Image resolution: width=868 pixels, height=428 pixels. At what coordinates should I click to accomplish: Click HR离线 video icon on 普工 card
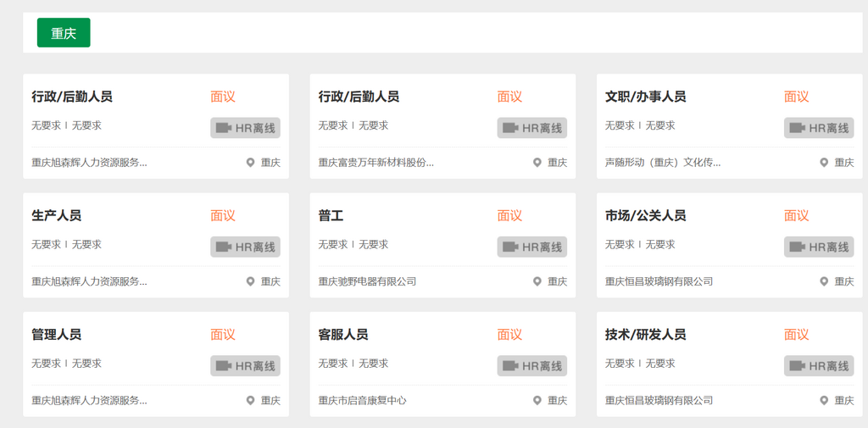coord(510,247)
